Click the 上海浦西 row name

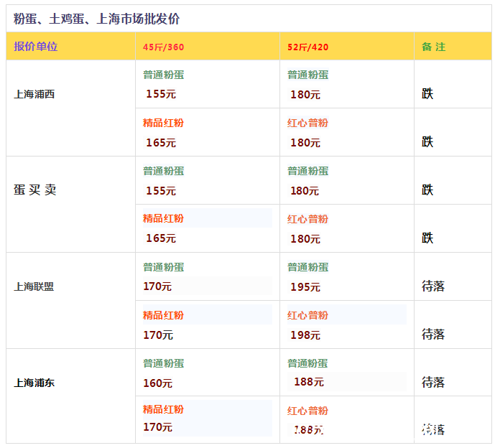[34, 94]
